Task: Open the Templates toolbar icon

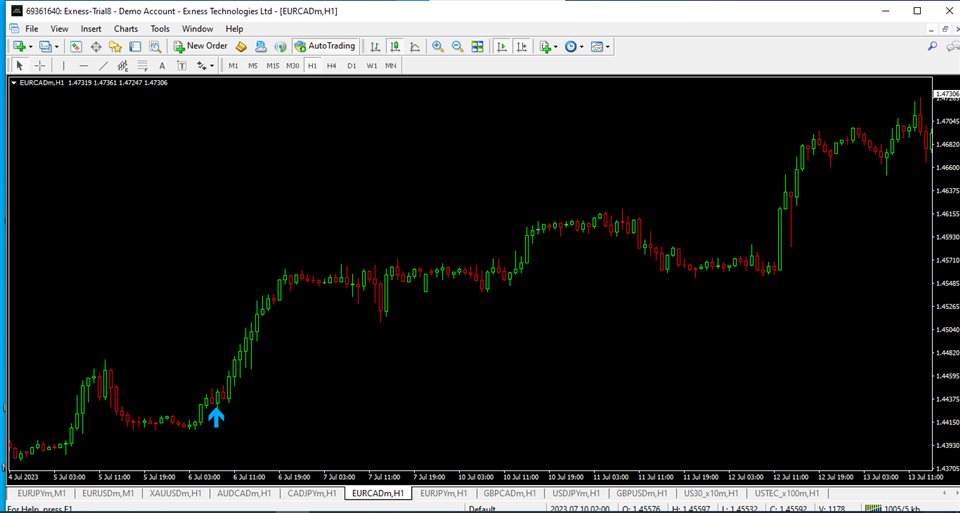Action: [597, 47]
